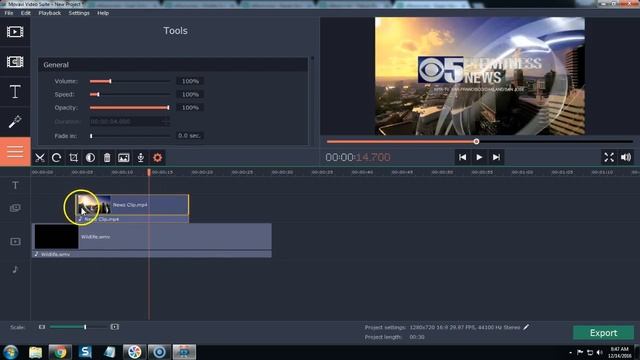Click the Fade in slider

click(130, 136)
